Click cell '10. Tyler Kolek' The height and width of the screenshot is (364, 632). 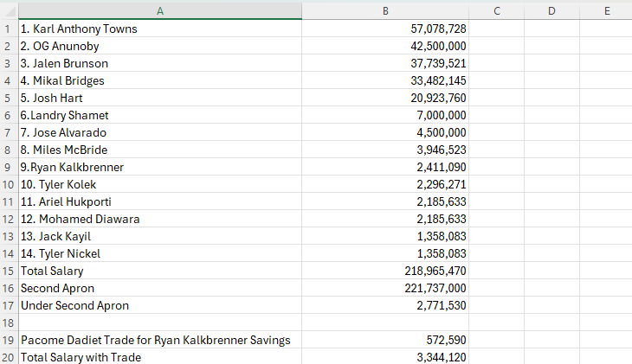pos(160,184)
